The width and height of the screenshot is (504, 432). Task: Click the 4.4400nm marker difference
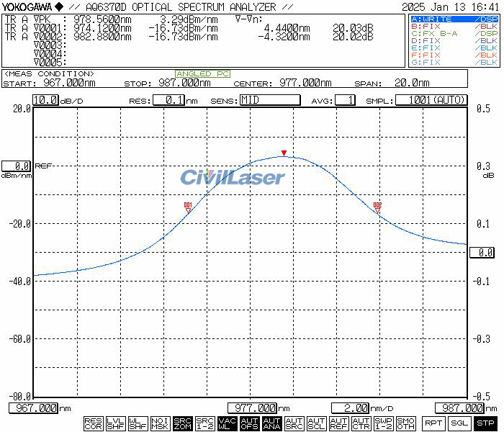tap(287, 28)
